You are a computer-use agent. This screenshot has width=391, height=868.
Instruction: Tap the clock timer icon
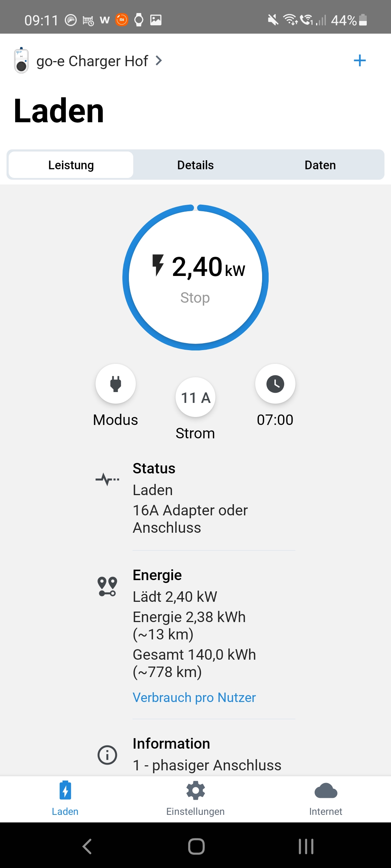(275, 384)
